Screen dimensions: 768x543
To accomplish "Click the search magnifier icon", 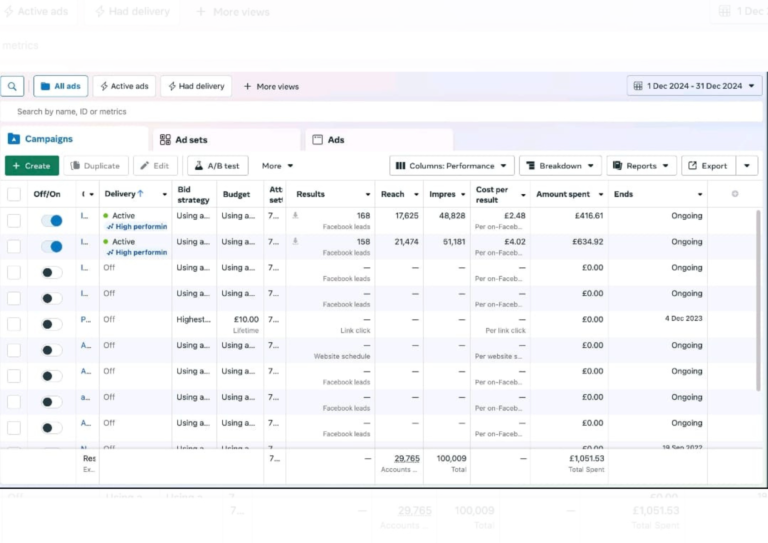I will 12,86.
